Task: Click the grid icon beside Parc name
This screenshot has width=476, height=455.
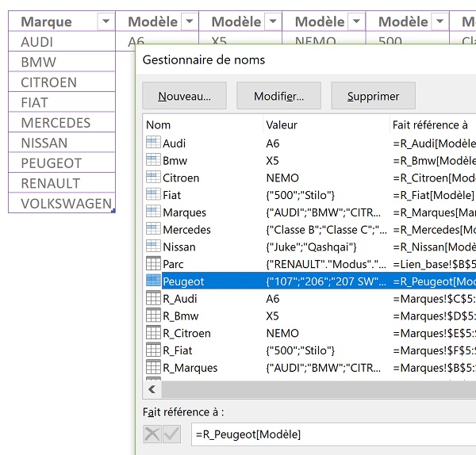Action: (153, 264)
